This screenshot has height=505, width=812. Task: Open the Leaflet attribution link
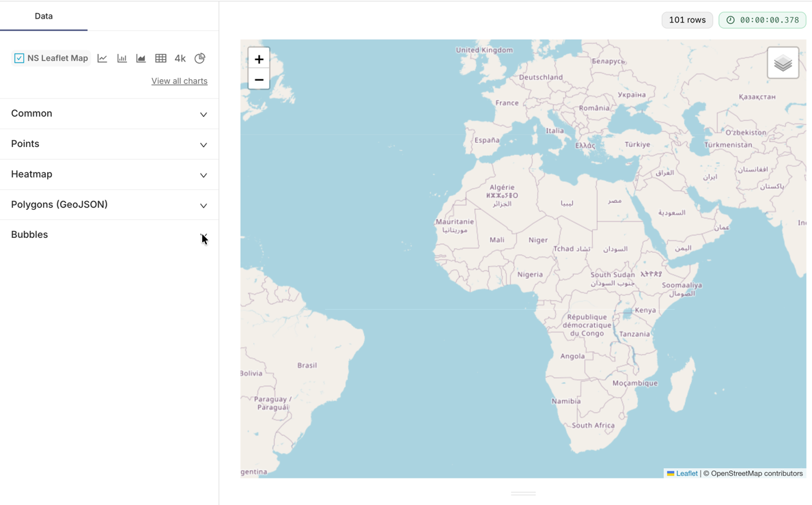(x=686, y=474)
